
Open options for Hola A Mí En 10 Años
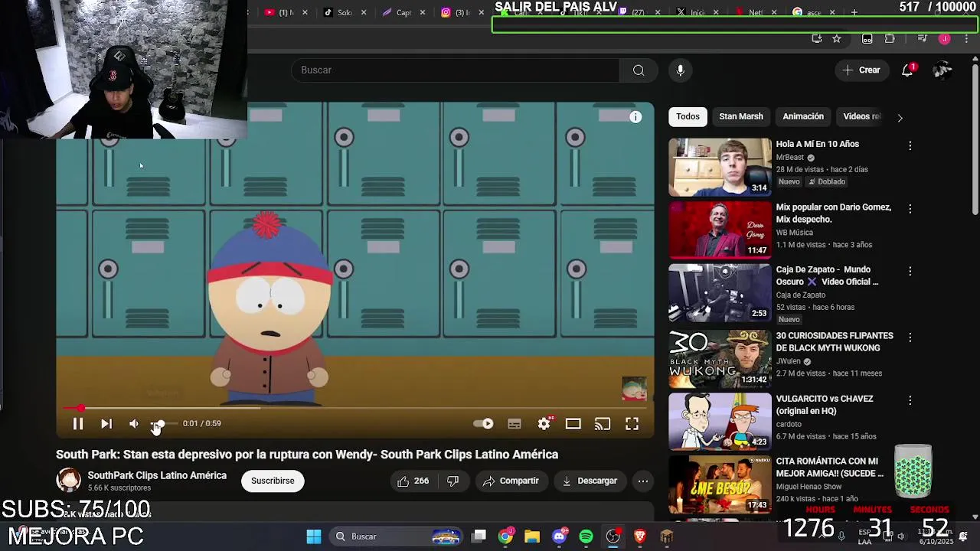[x=910, y=145]
